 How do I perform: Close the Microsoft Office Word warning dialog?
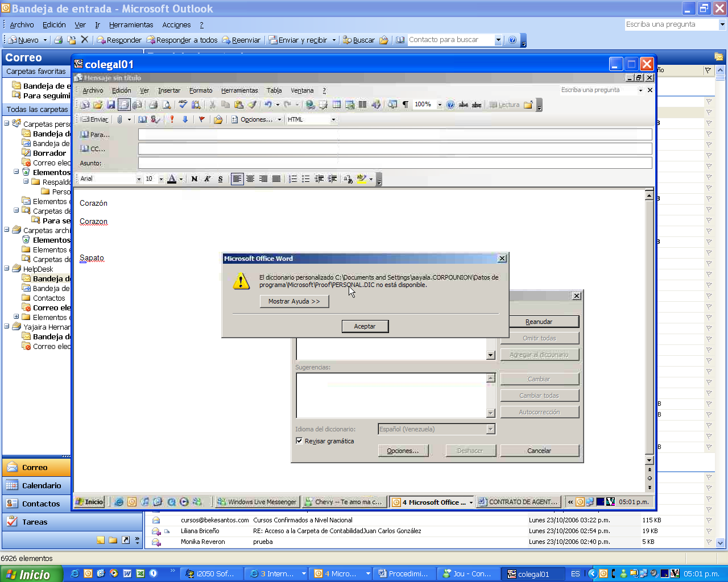pos(502,259)
